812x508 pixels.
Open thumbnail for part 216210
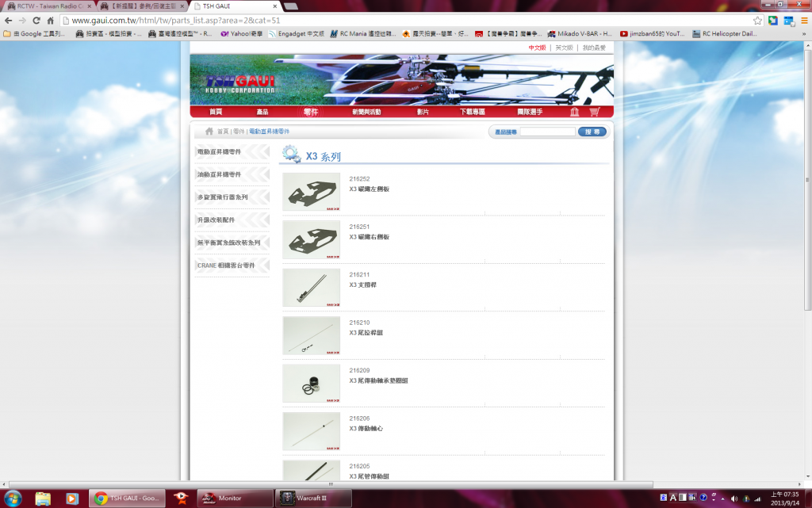311,336
